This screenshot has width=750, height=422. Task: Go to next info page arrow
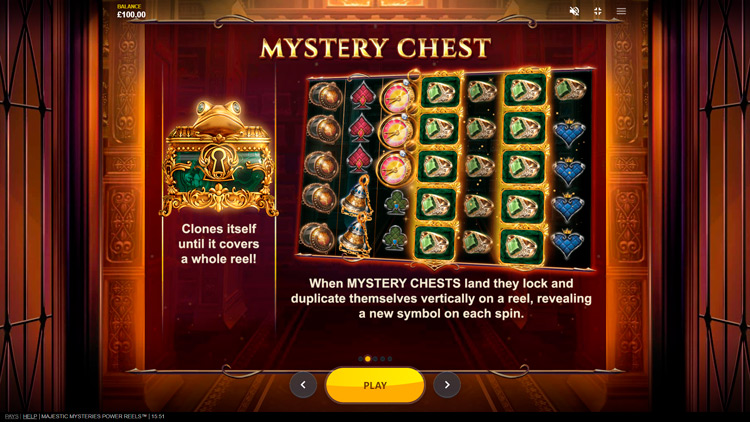[447, 385]
